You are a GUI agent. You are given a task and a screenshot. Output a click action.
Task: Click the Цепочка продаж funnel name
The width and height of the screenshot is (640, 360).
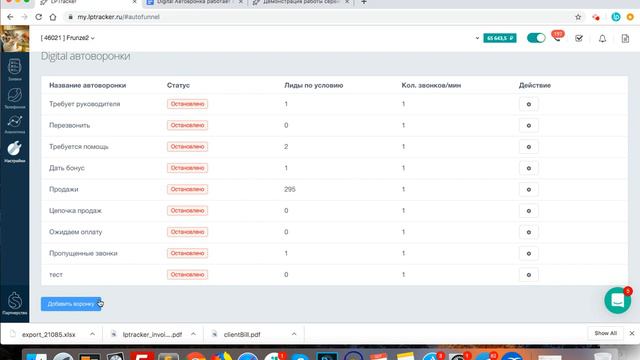click(75, 211)
